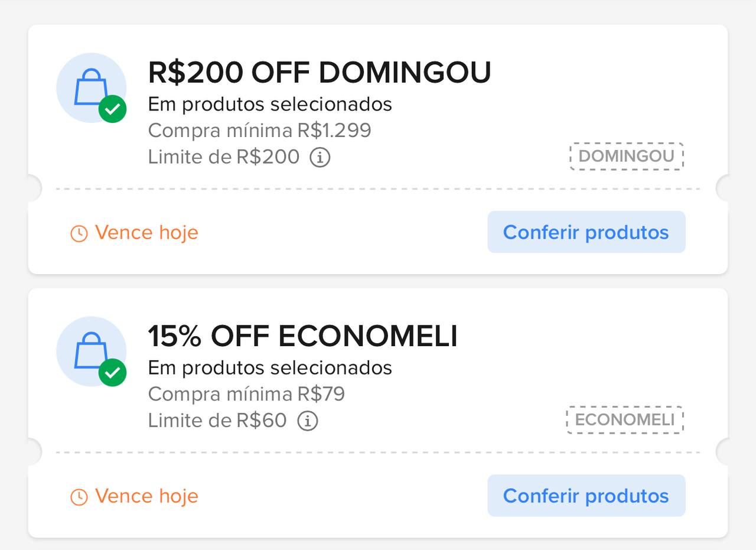Tap the green checkmark badge on ECONOMELI coupon
Viewport: 756px width, 550px height.
click(x=112, y=373)
